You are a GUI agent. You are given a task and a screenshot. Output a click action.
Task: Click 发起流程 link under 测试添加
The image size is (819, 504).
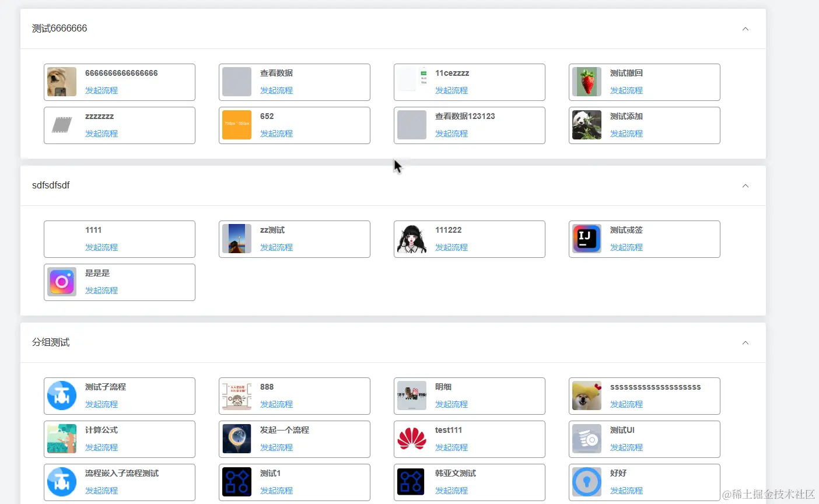(x=626, y=134)
